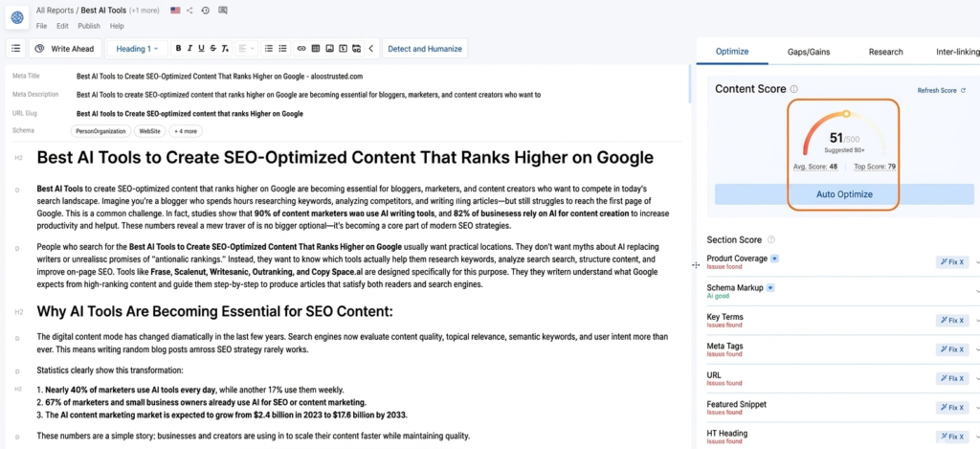
Task: Click the insert link icon
Action: pyautogui.click(x=301, y=48)
